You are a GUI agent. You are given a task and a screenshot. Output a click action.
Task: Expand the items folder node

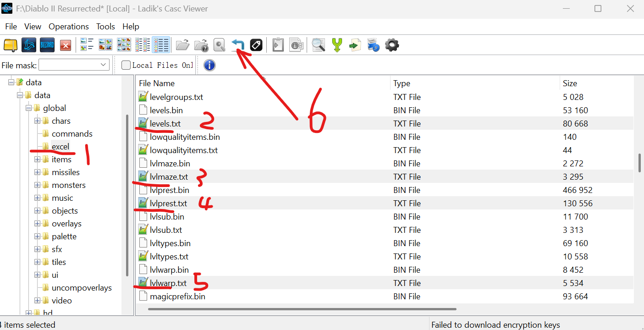click(37, 159)
